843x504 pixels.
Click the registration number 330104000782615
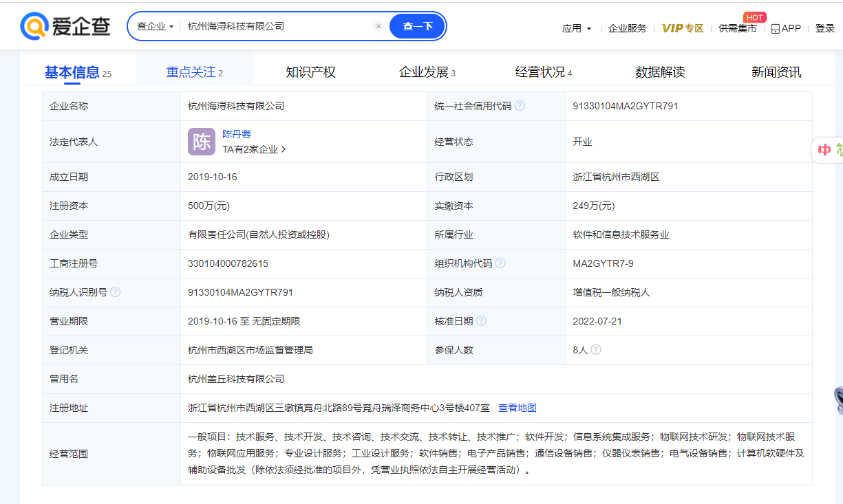228,263
